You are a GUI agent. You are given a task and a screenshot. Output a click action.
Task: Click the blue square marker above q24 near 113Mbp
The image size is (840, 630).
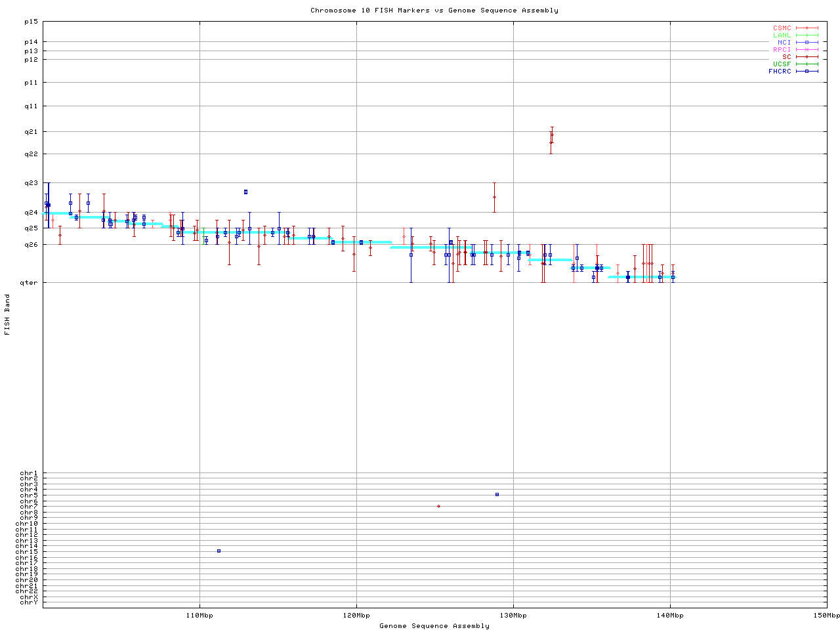click(x=245, y=192)
